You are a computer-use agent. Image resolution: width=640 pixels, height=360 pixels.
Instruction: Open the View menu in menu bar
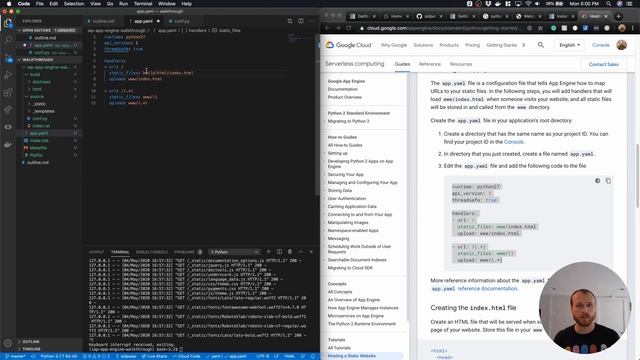(x=96, y=4)
